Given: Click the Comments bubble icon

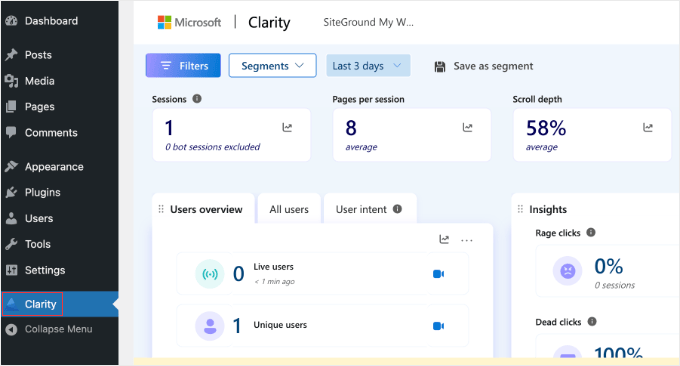Looking at the screenshot, I should 11,132.
